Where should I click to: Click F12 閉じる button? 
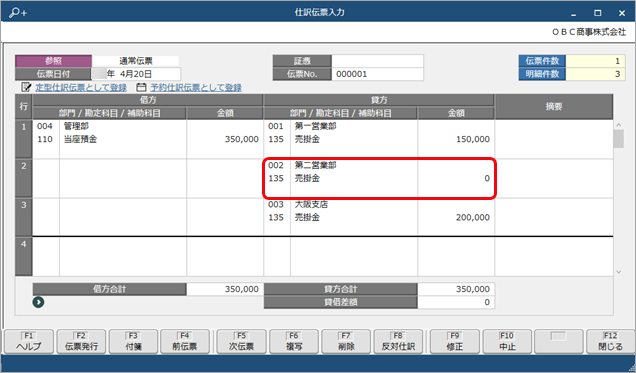tap(610, 341)
